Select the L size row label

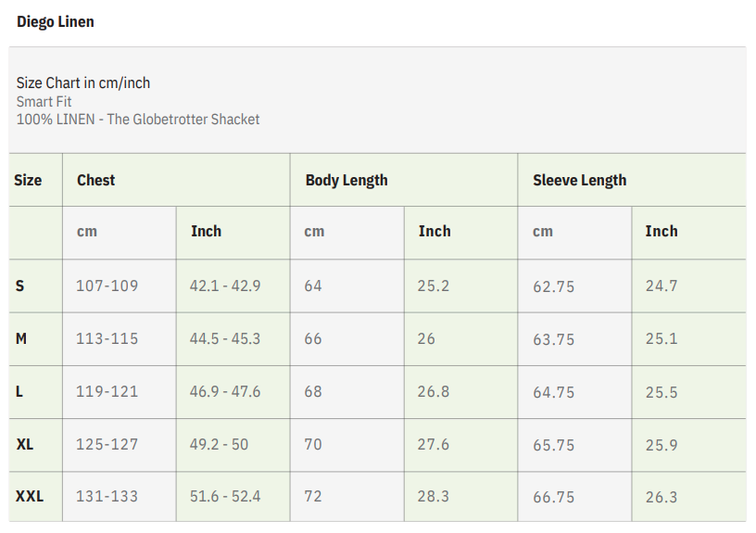[19, 391]
